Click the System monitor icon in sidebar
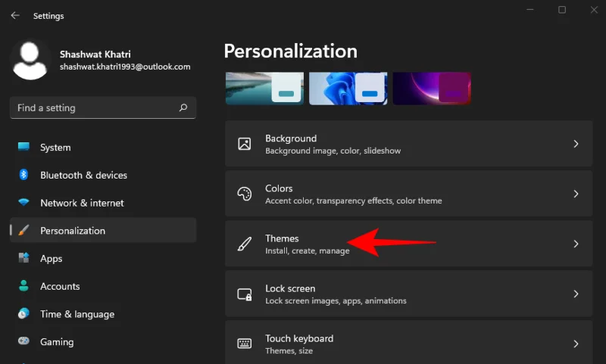The width and height of the screenshot is (606, 364). (x=23, y=147)
